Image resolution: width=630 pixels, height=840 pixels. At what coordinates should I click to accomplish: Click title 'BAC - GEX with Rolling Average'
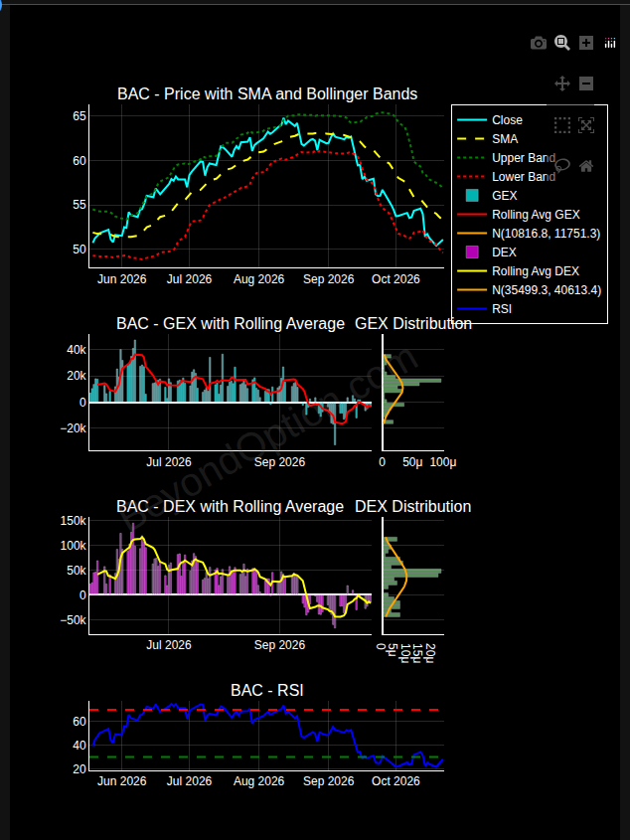[x=231, y=323]
